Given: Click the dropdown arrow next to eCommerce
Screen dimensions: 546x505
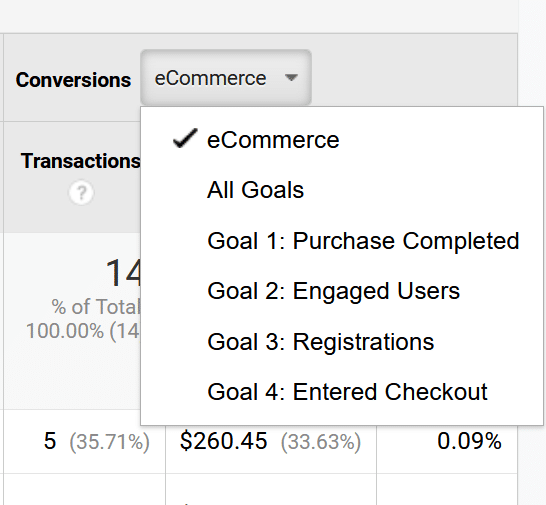Looking at the screenshot, I should [291, 77].
